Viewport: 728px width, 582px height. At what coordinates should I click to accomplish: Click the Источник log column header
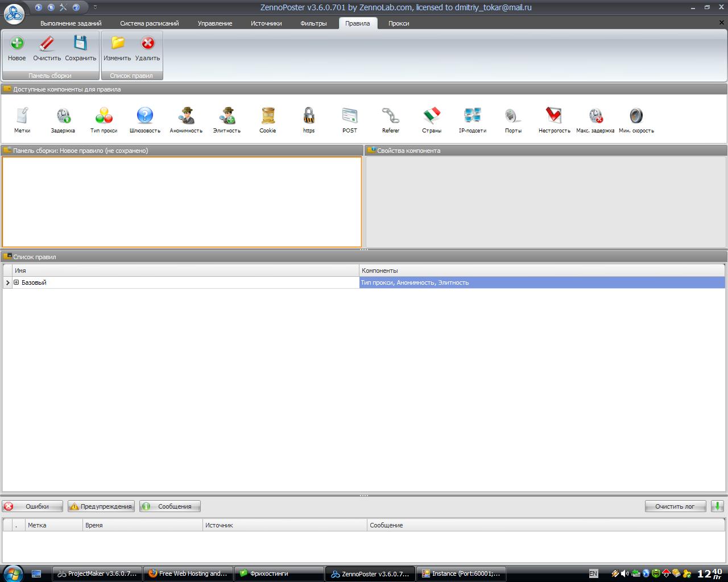pos(284,525)
